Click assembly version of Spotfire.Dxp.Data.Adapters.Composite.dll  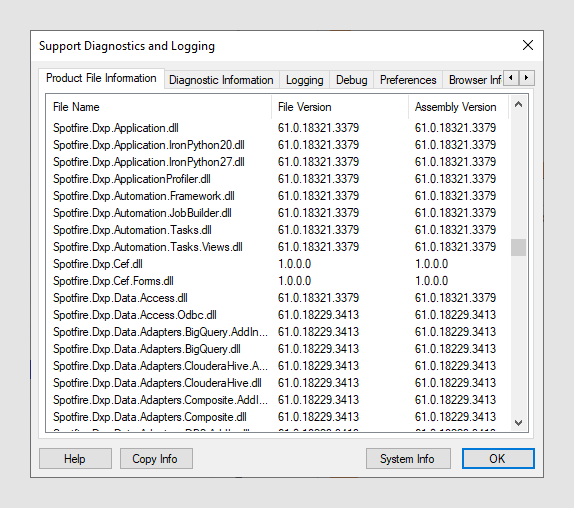[x=455, y=417]
